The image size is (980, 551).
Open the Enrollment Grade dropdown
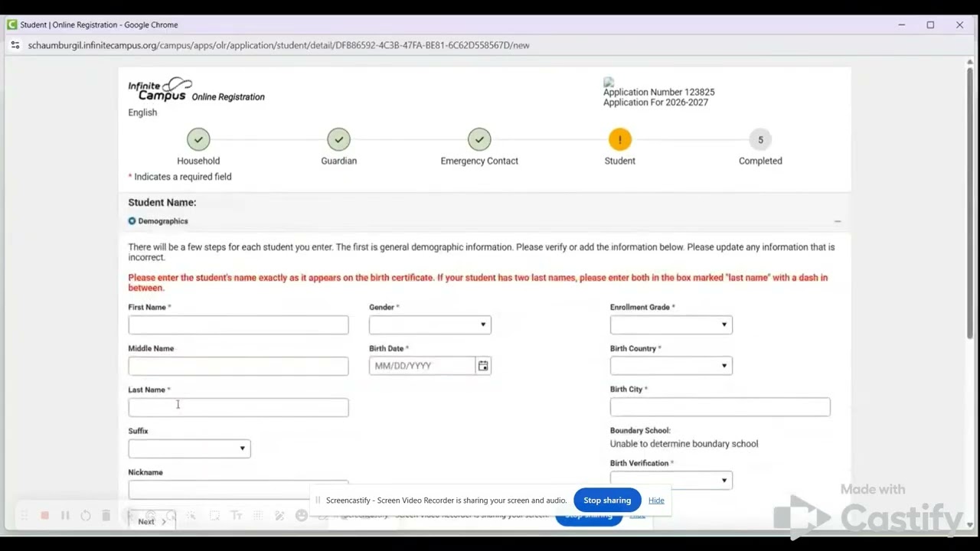point(671,324)
